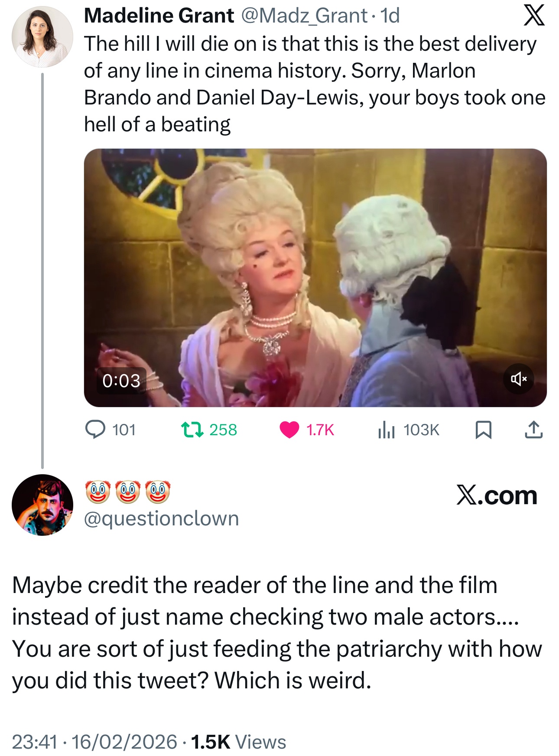Viewport: 559px width, 756px height.
Task: Open the @Madz_Grant handle link
Action: pos(304,16)
